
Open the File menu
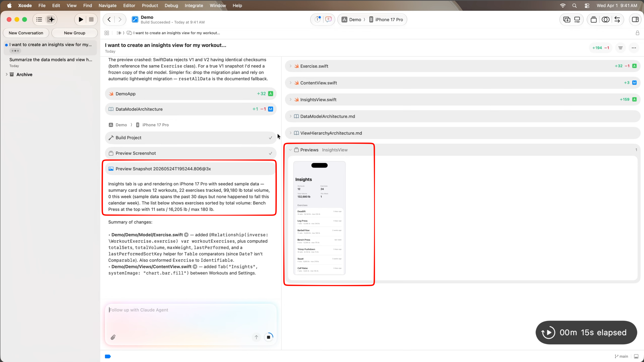click(42, 5)
